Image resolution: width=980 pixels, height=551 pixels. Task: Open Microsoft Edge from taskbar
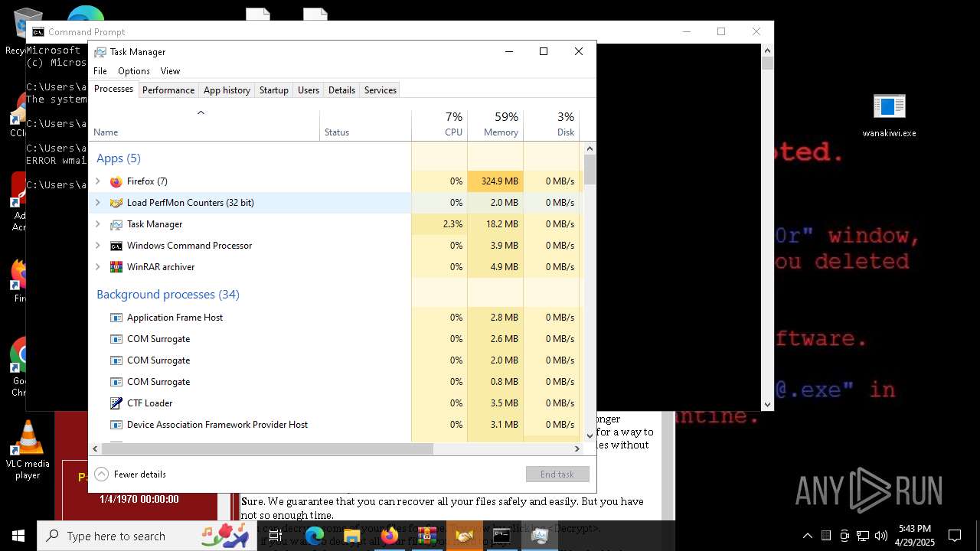coord(315,536)
